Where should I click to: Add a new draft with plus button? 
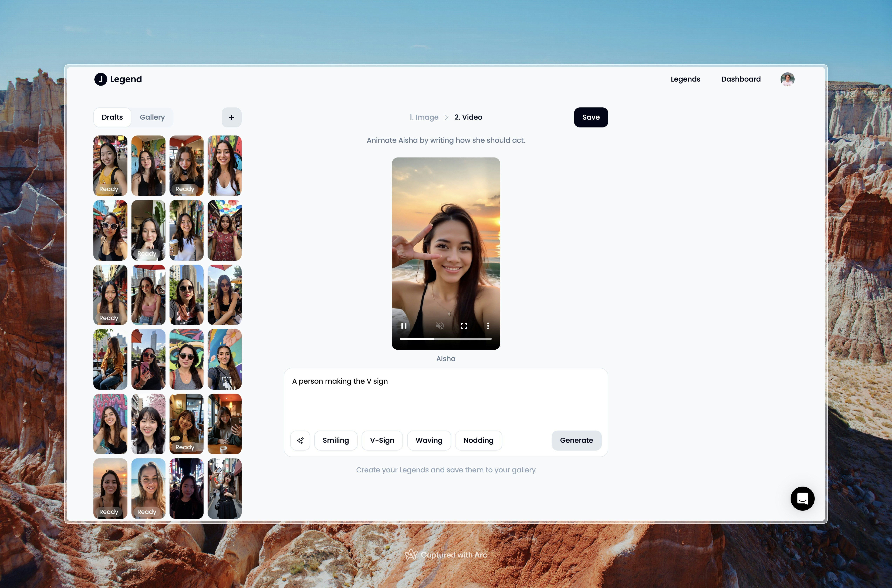click(231, 117)
